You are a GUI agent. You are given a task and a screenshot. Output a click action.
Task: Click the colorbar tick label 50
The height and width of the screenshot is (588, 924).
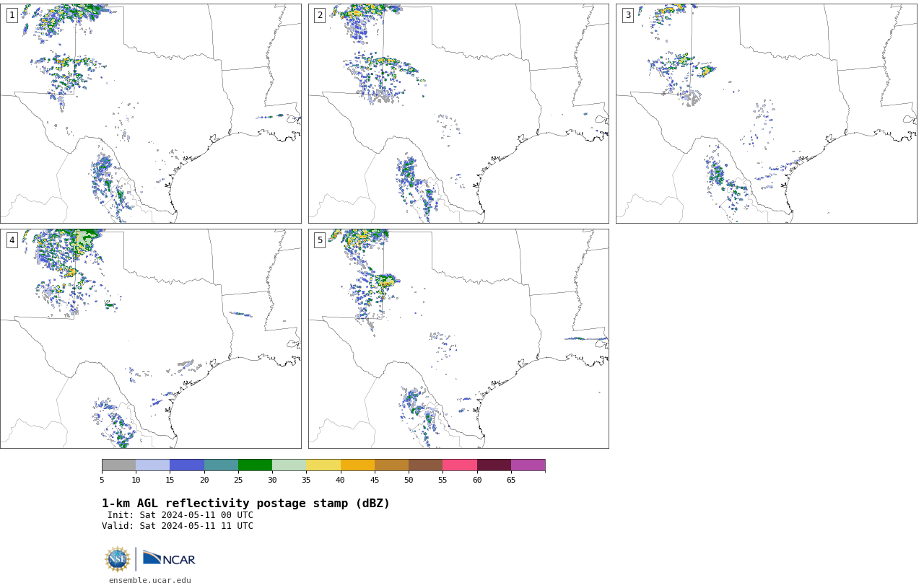click(409, 480)
